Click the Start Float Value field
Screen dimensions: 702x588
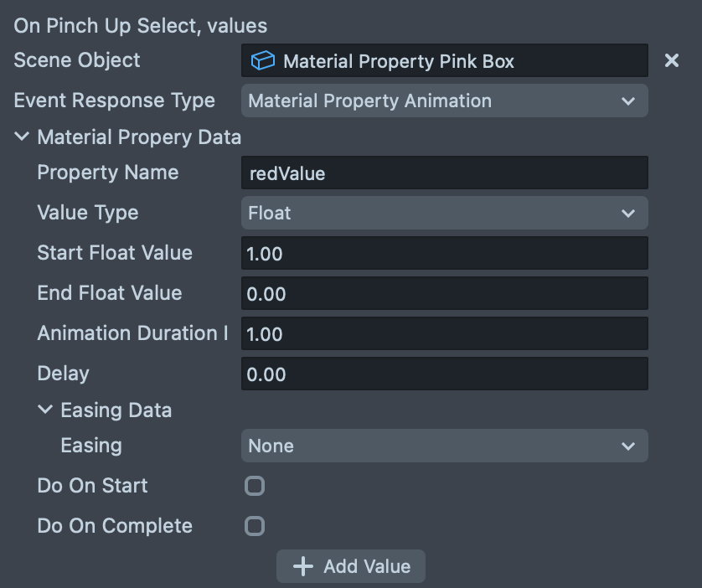(x=444, y=253)
